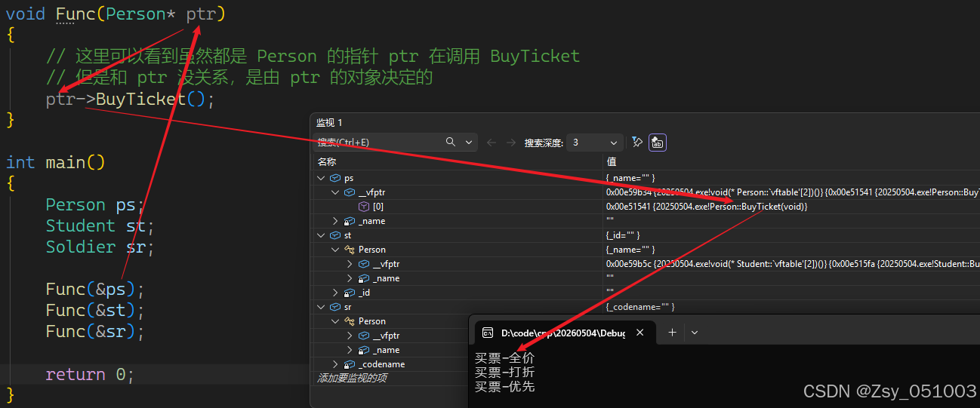Open the search options dropdown arrow

click(x=469, y=142)
